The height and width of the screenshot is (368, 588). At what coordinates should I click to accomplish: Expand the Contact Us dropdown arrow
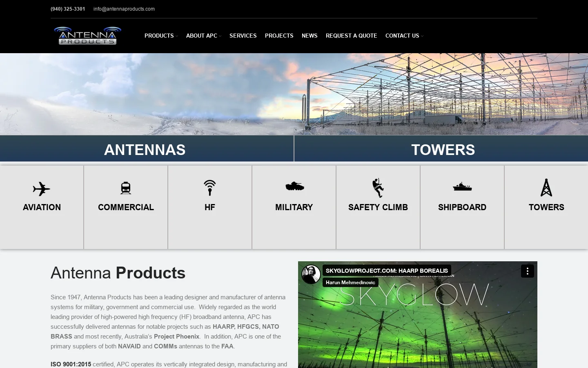point(422,36)
